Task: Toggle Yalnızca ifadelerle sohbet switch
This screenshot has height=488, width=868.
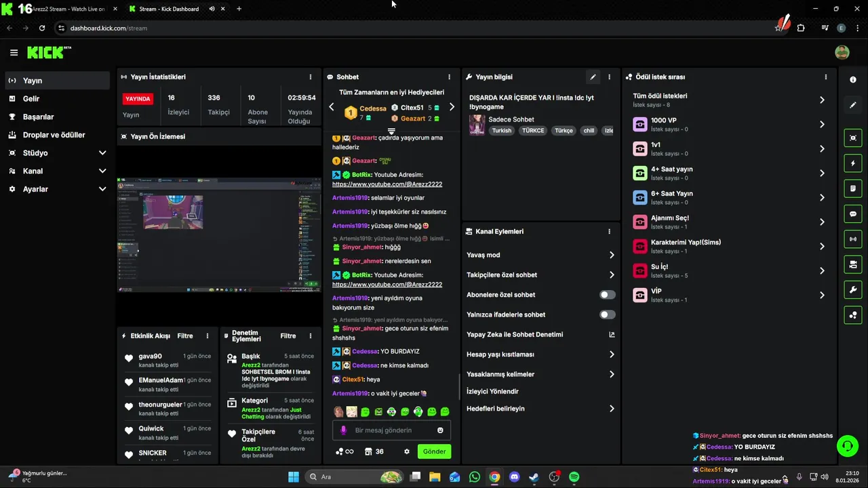Action: tap(608, 314)
